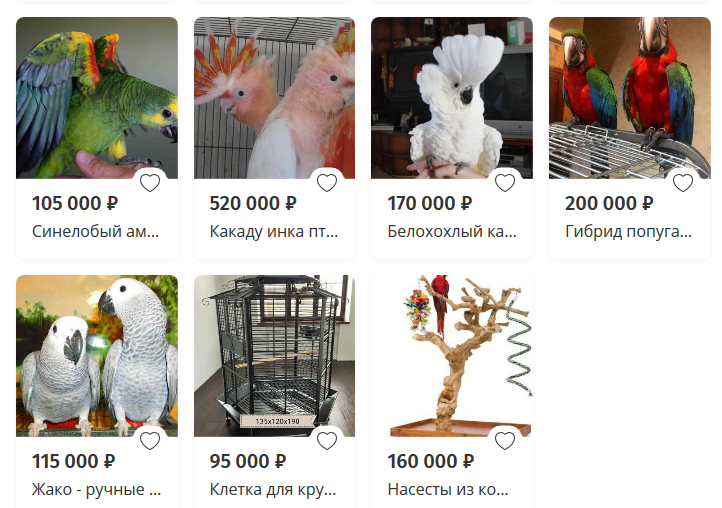Heart the black cage 95 000 ₽ listing
This screenshot has height=508, width=722.
[327, 441]
